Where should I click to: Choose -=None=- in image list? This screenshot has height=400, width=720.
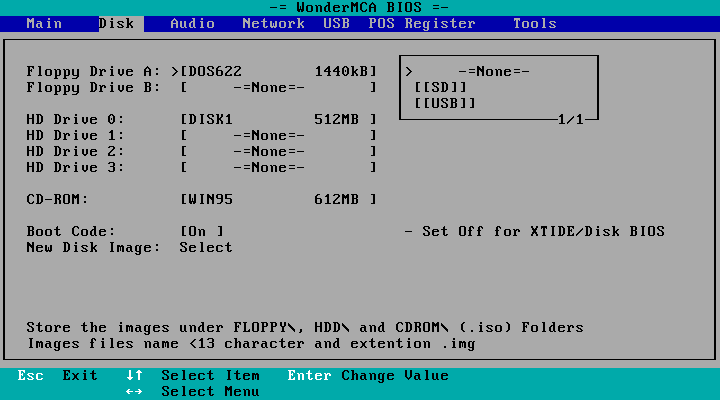pos(494,72)
